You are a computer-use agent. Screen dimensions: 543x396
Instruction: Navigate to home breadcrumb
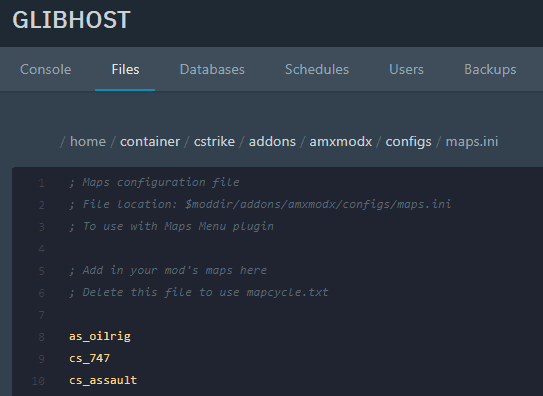point(88,142)
